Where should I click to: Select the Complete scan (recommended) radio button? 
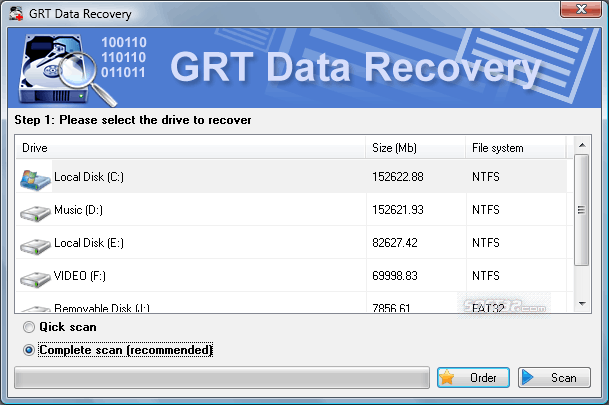[x=29, y=350]
